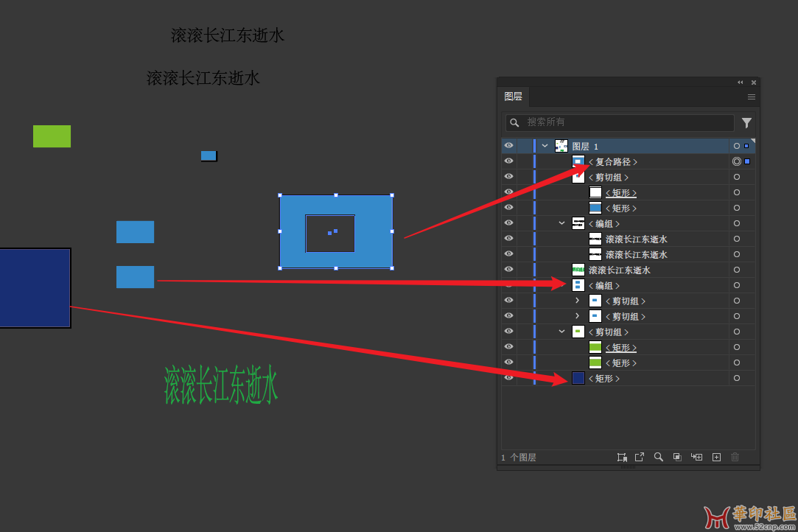798x532 pixels.
Task: Click the double-ring target of 复合路径 row
Action: coord(736,161)
